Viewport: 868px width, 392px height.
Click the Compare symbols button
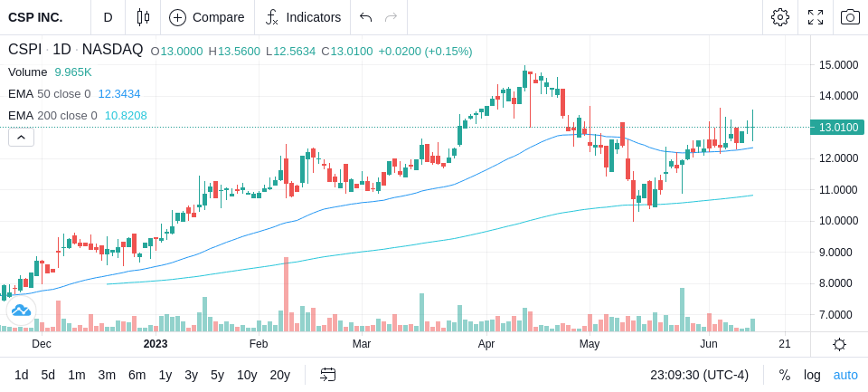point(207,17)
